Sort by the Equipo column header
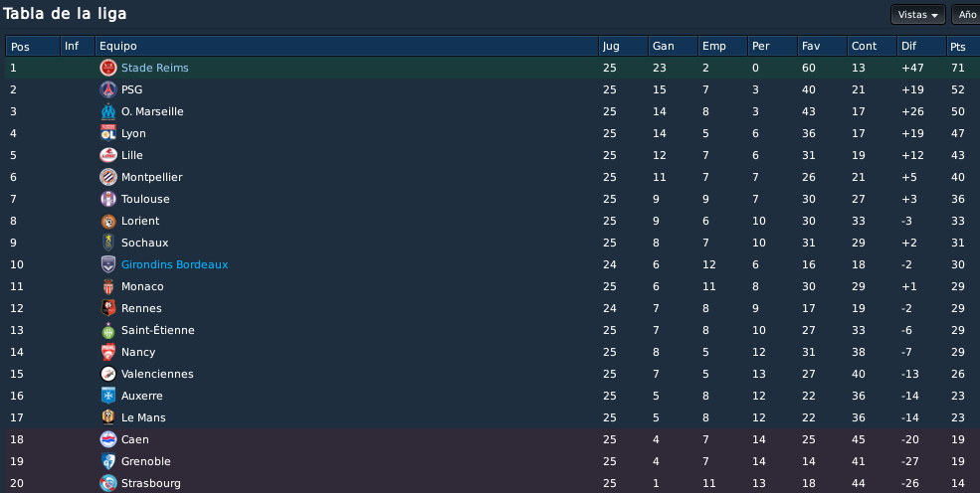 346,46
